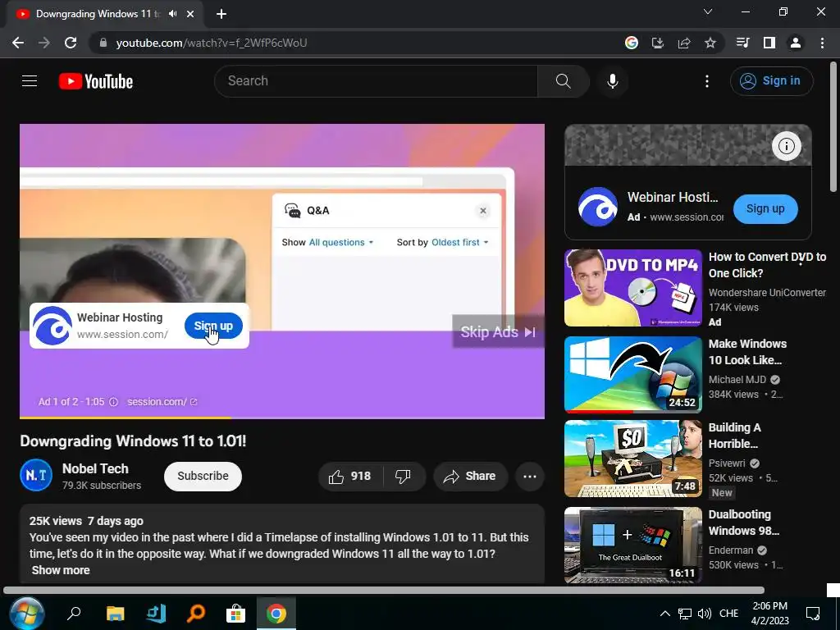Expand All questions dropdown in ad

tap(340, 242)
